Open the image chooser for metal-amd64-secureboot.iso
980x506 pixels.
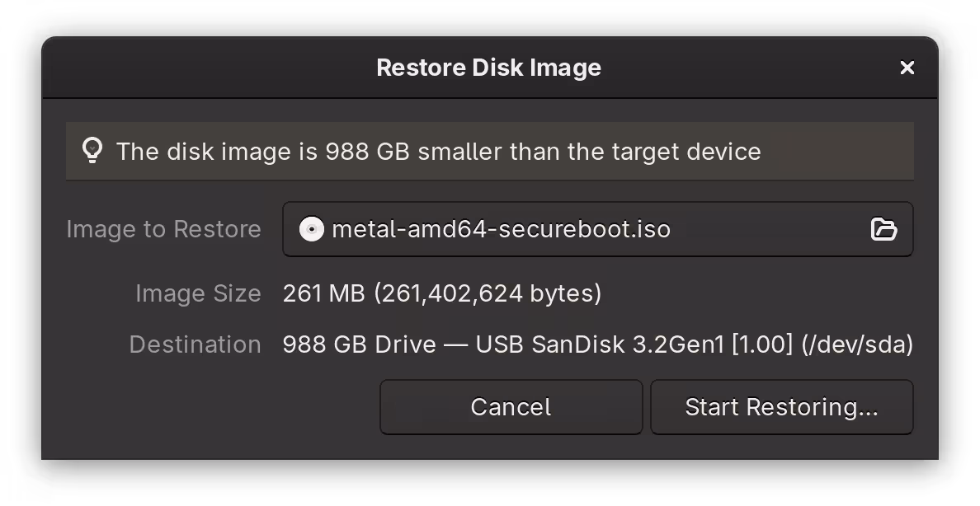(884, 229)
